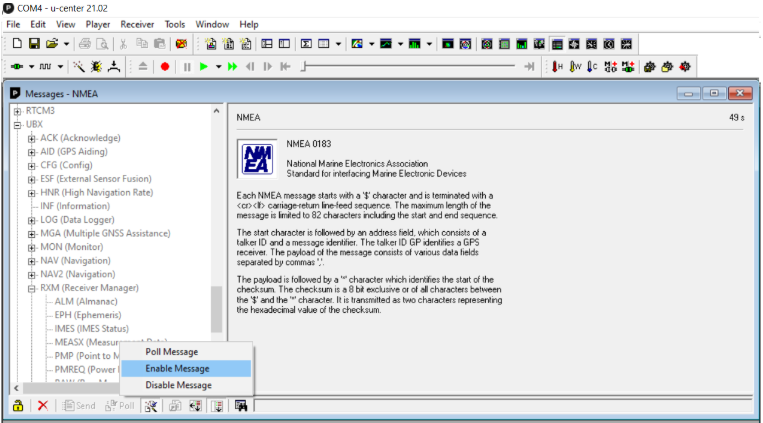Select IMES (IMES Status) tree item
The height and width of the screenshot is (423, 763).
[x=91, y=329]
